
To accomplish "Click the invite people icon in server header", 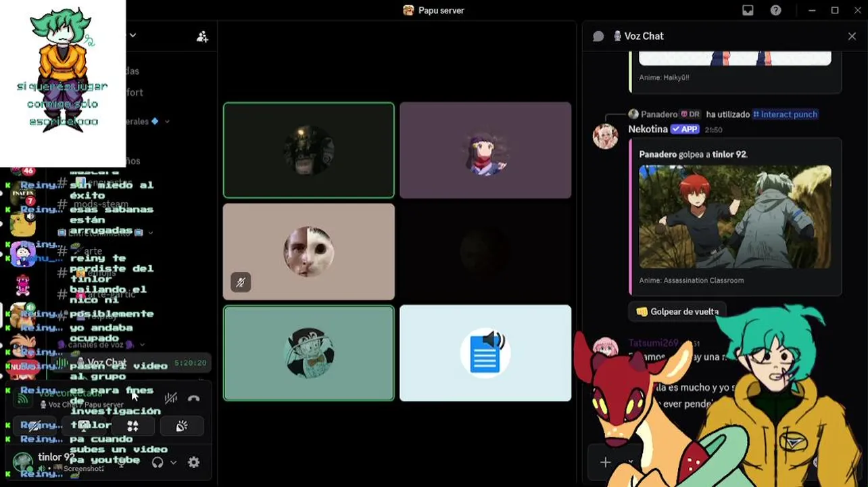I will coord(202,37).
